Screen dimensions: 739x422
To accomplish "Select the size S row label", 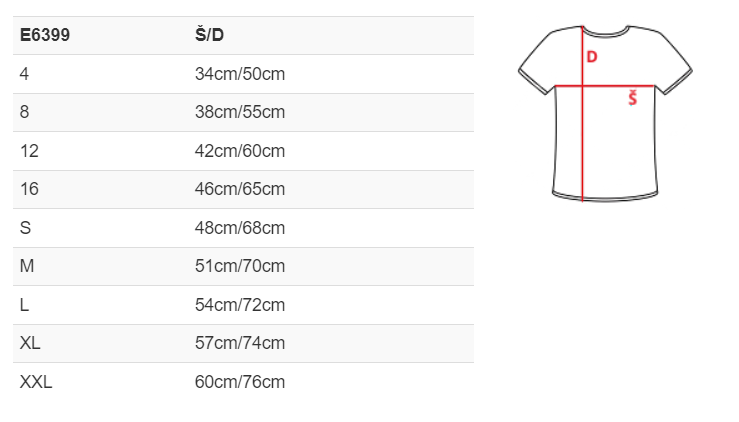I will coord(25,228).
